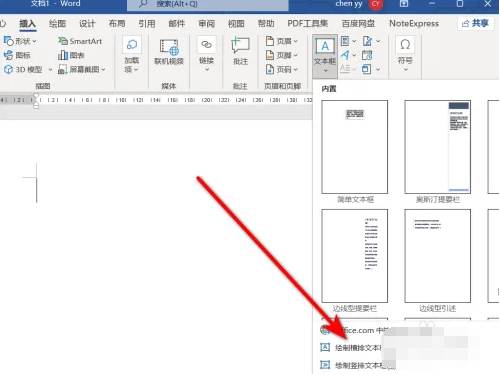Switch to the 审阅 tab
This screenshot has height=377, width=500.
coord(207,24)
